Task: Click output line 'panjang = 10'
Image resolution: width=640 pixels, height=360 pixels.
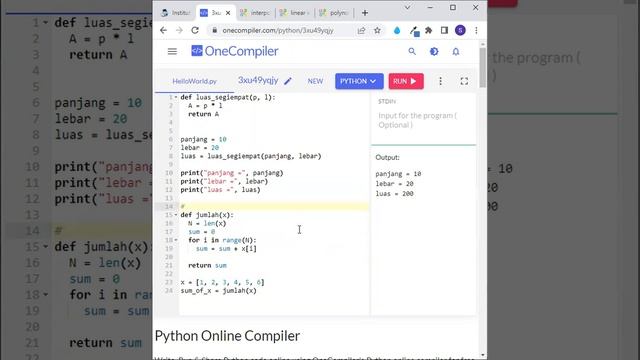Action: 398,174
